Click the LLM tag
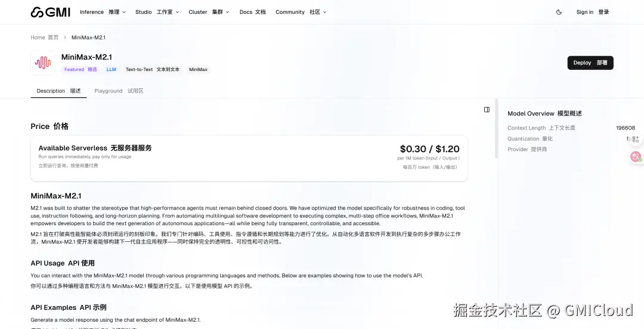The image size is (644, 329). 112,69
